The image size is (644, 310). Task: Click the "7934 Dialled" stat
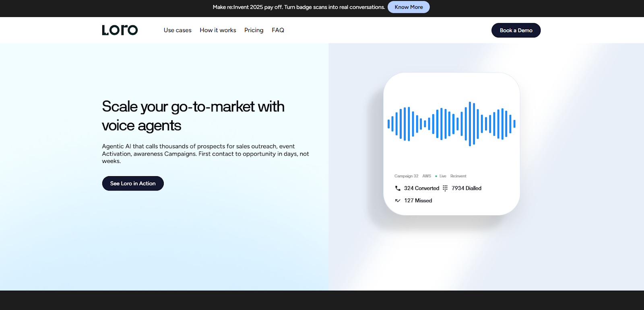[466, 188]
